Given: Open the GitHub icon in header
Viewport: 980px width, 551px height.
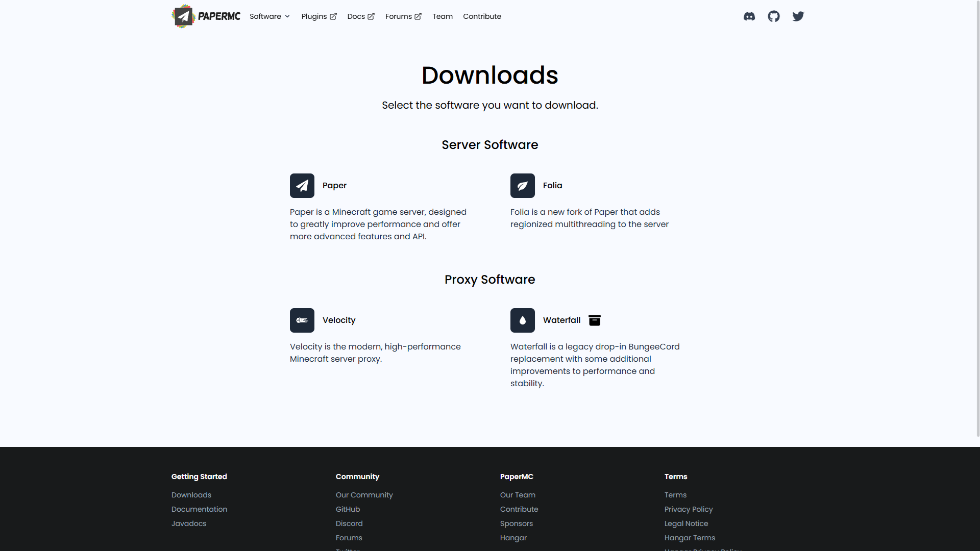Looking at the screenshot, I should pyautogui.click(x=774, y=16).
